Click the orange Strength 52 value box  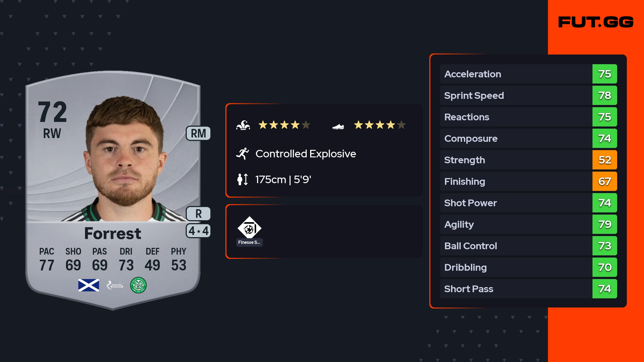point(605,160)
